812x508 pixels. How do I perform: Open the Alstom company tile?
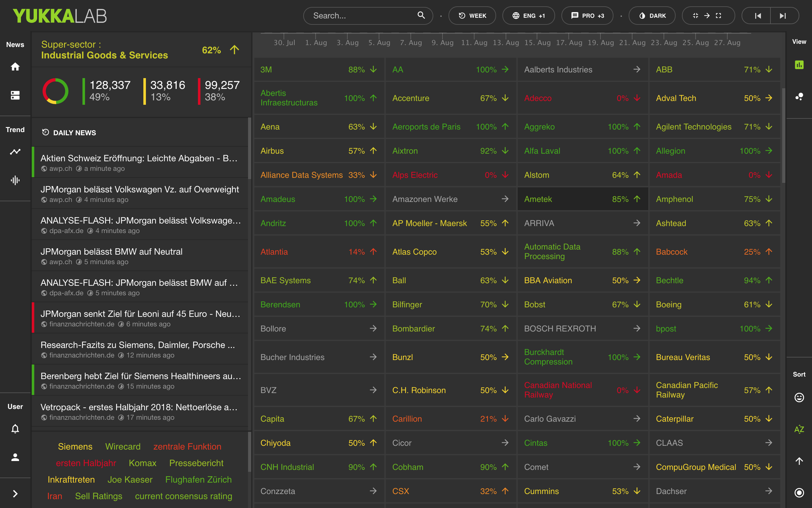pyautogui.click(x=583, y=175)
